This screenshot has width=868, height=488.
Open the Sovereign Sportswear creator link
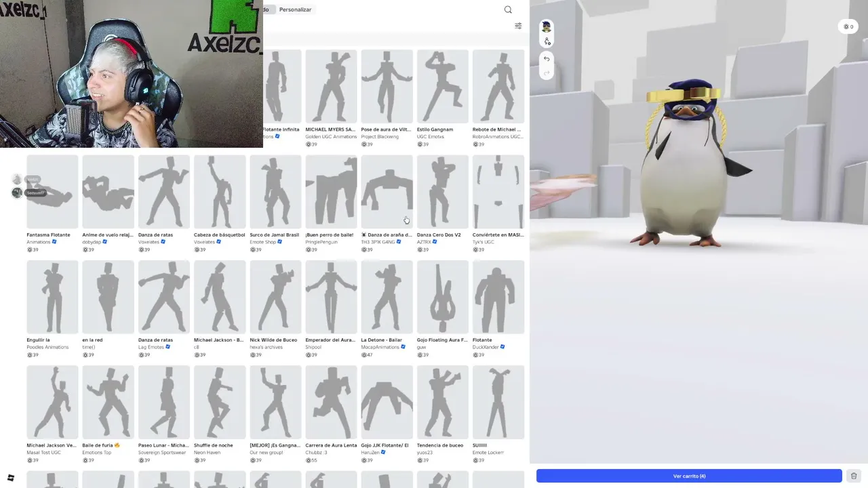(x=162, y=453)
